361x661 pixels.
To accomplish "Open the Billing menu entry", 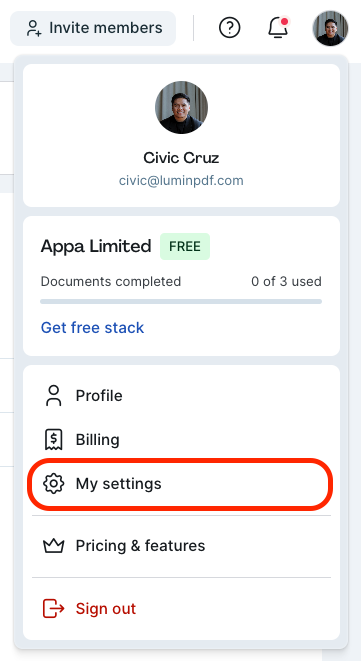I will coord(181,439).
